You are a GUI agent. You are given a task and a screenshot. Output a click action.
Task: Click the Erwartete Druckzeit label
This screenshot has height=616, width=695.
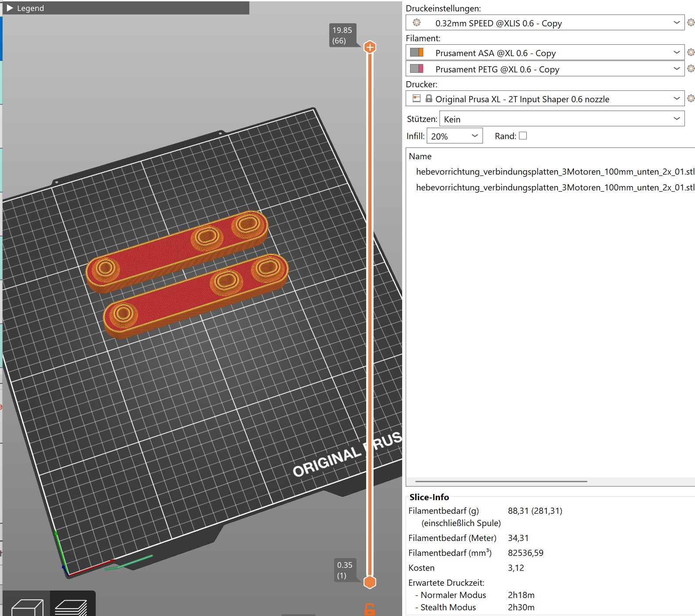coord(446,583)
